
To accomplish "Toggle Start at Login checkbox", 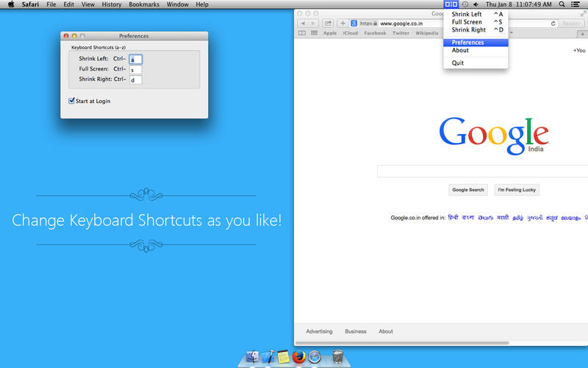I will click(x=71, y=101).
